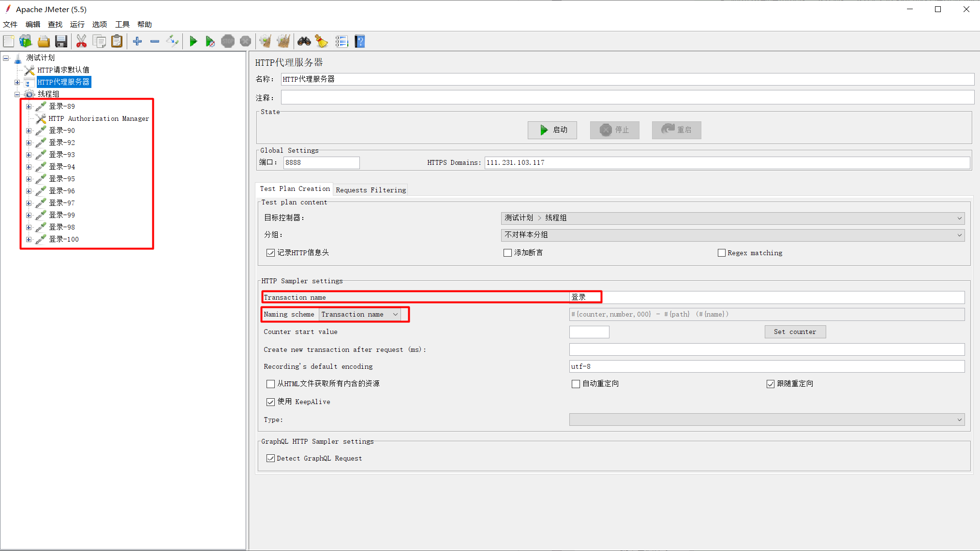Toggle Detect GraphQL Request checkbox
The image size is (980, 551).
[270, 458]
